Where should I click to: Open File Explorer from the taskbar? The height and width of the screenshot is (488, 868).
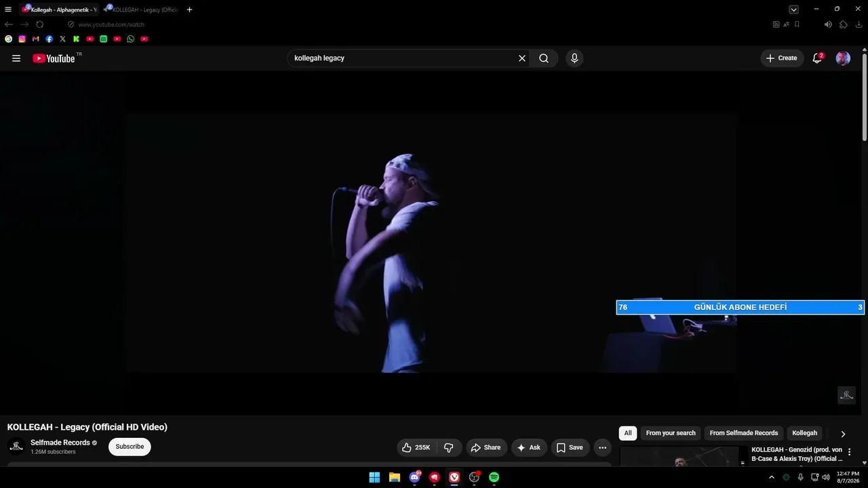pyautogui.click(x=395, y=477)
